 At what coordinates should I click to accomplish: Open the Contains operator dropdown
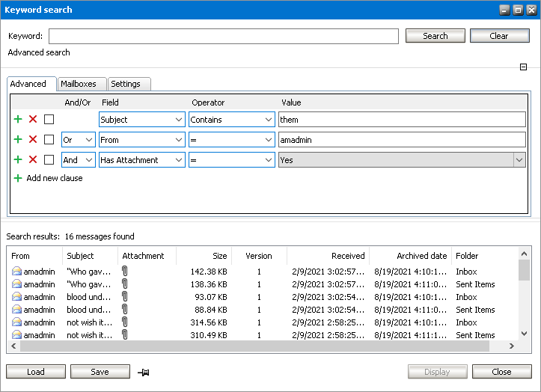268,119
